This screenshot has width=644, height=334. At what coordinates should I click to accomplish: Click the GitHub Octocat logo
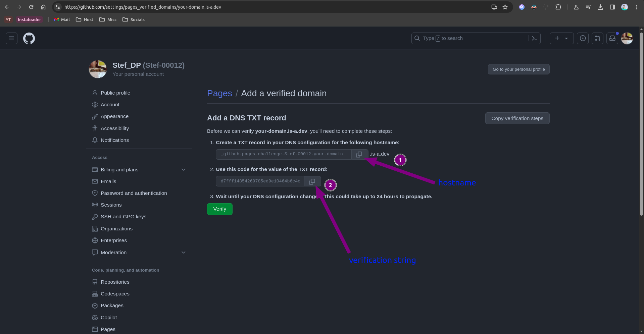click(29, 39)
